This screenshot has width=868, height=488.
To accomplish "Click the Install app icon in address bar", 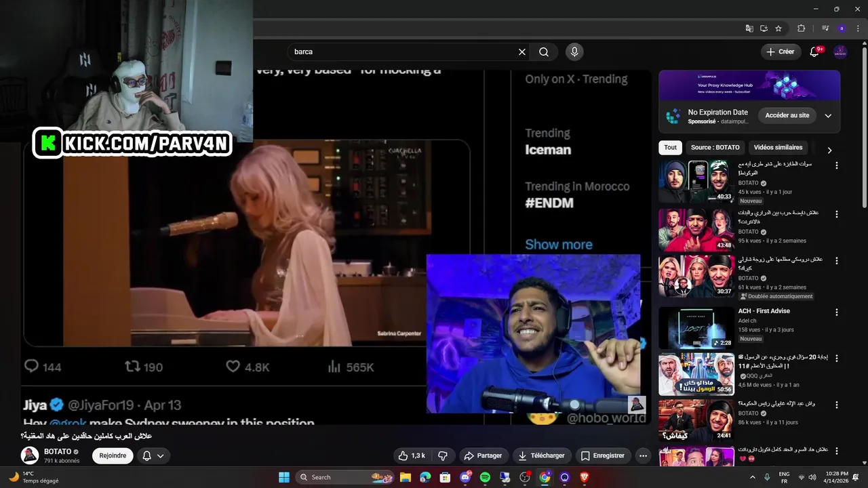I will 764,28.
